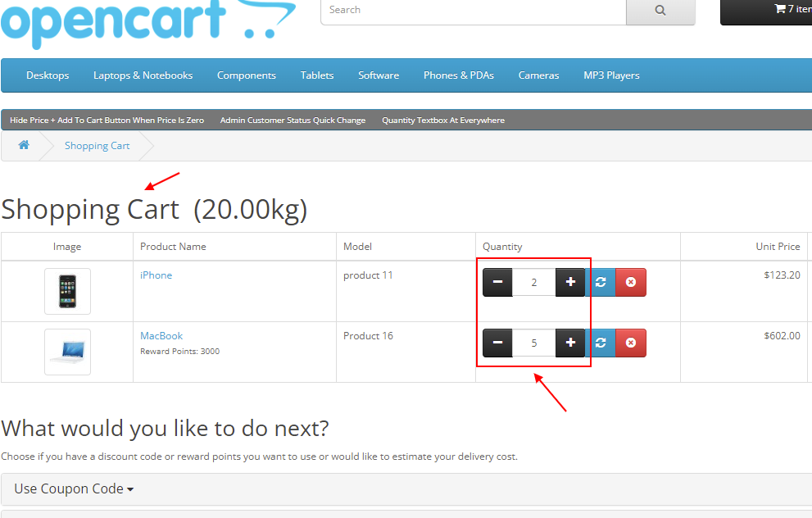Screen dimensions: 812x518
Task: Open Laptops & Notebooks menu
Action: click(143, 75)
